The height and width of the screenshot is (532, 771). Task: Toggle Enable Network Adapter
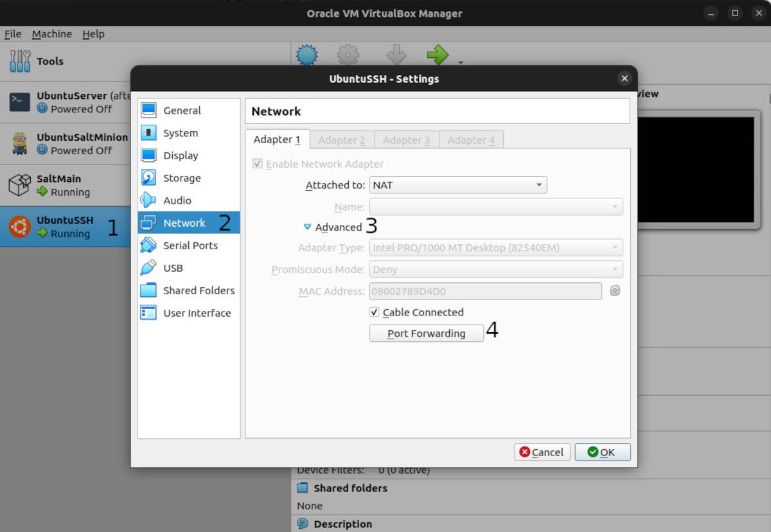(x=257, y=164)
